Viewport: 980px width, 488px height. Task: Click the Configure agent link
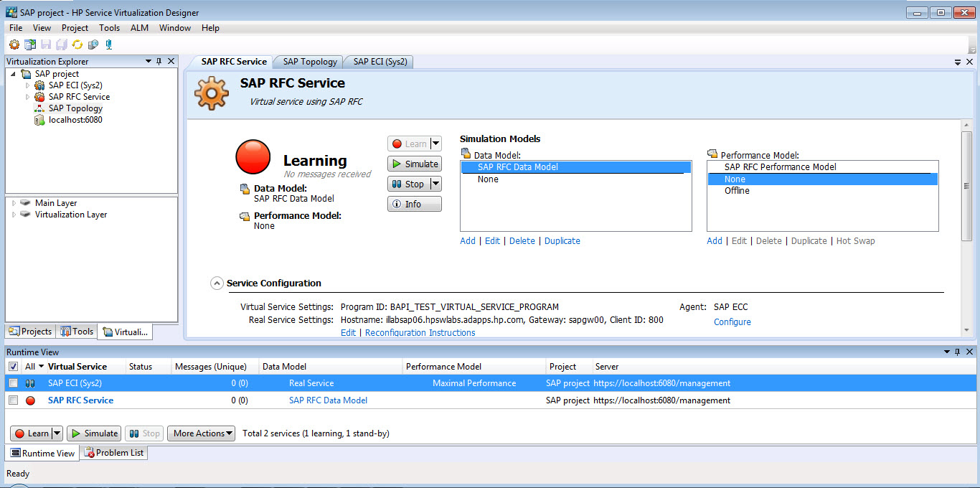tap(732, 322)
